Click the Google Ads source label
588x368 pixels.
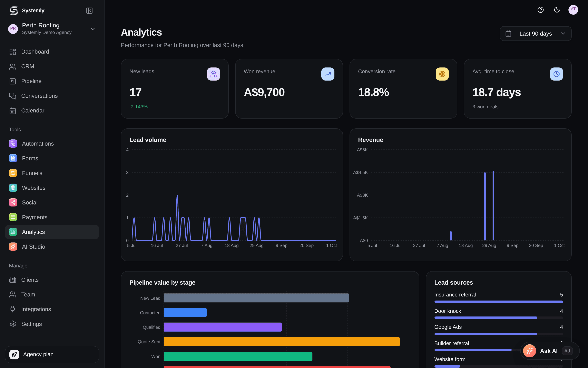pyautogui.click(x=448, y=327)
